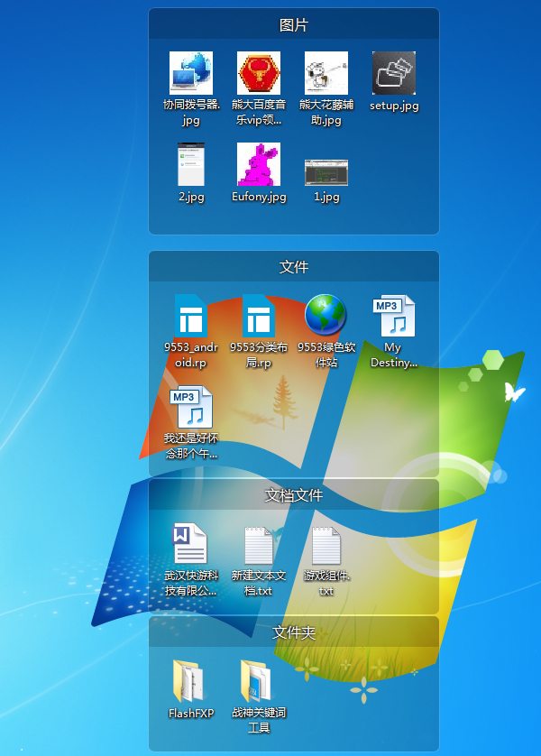The image size is (541, 756).
Task: Click the 9553分类布局.rp file icon
Action: (x=259, y=316)
